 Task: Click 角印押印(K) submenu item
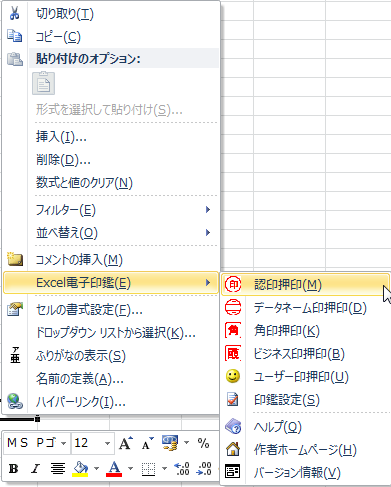point(305,331)
